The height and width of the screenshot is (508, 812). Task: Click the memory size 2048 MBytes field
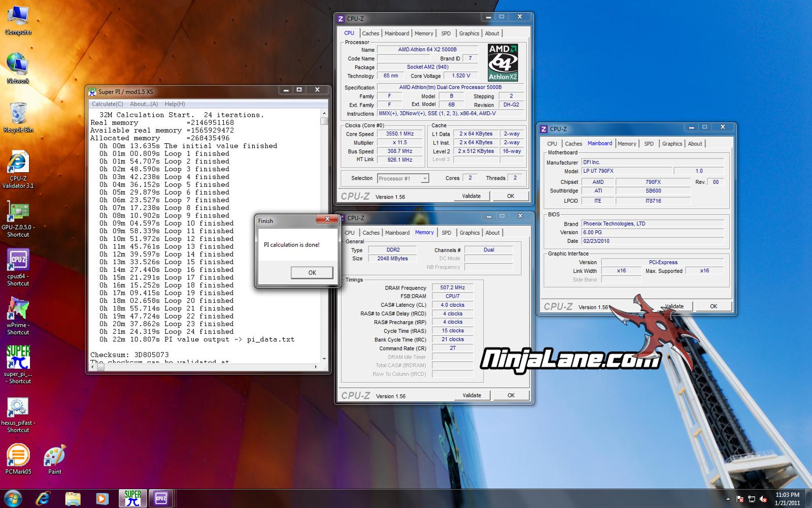(x=392, y=259)
